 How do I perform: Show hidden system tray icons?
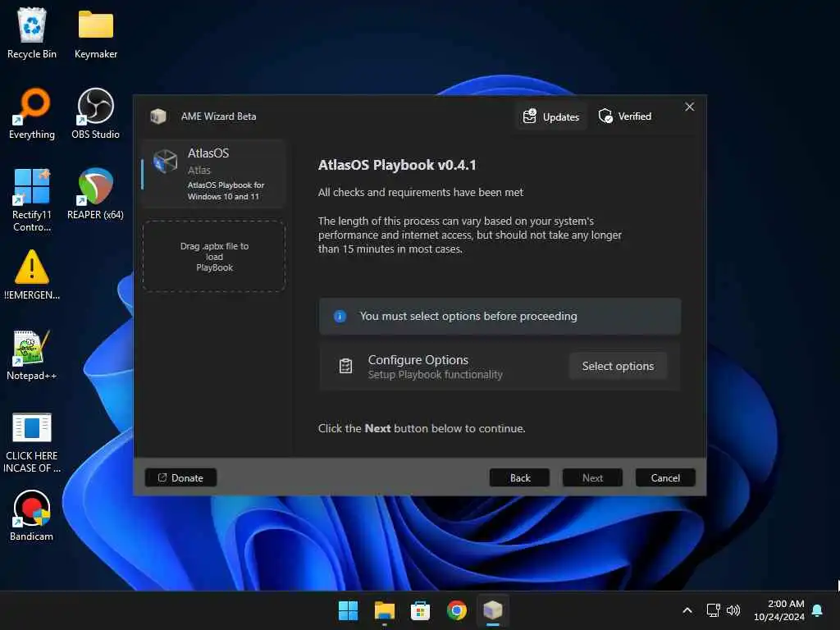pos(687,610)
